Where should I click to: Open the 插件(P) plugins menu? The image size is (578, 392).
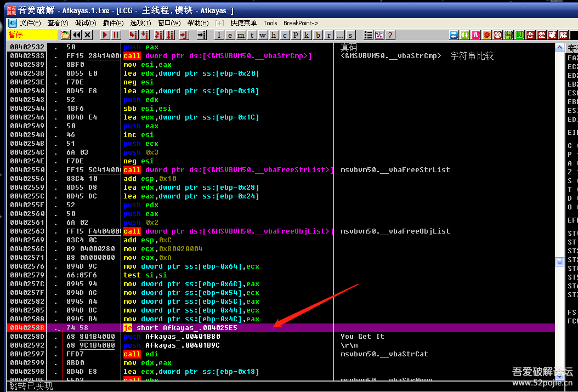113,23
